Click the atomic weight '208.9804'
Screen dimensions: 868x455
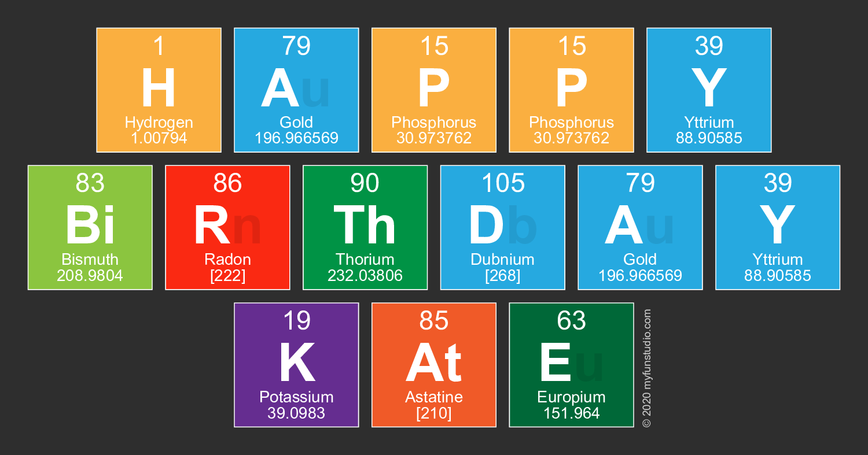point(90,276)
